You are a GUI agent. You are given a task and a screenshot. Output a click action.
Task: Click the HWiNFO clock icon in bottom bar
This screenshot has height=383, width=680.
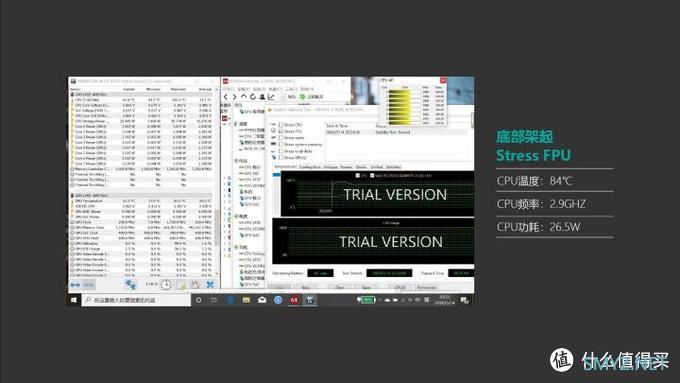click(x=166, y=285)
